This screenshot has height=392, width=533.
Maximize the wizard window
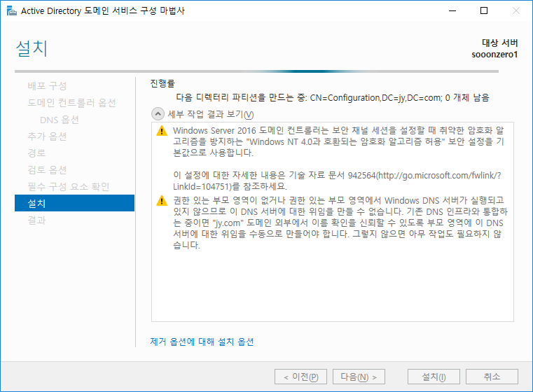484,11
